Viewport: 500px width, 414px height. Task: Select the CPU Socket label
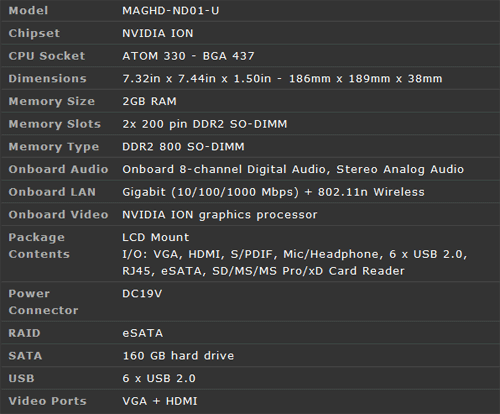(x=47, y=56)
